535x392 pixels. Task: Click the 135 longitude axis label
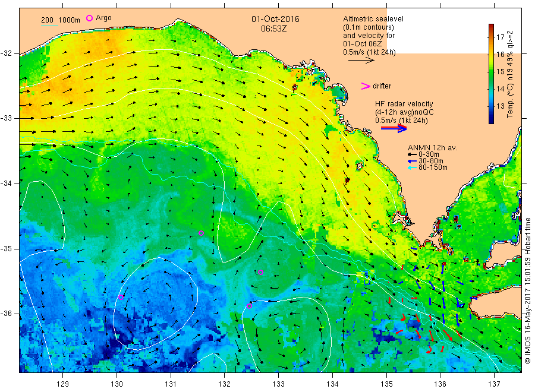click(x=386, y=384)
